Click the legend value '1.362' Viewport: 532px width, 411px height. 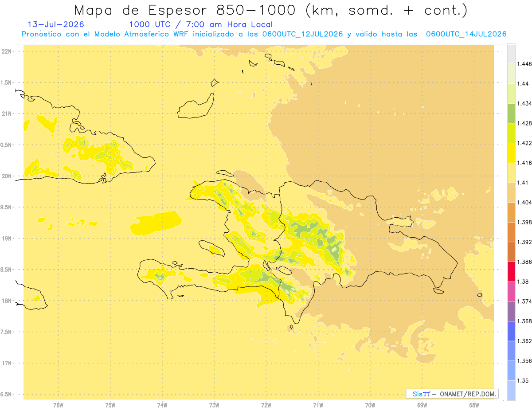pos(524,341)
